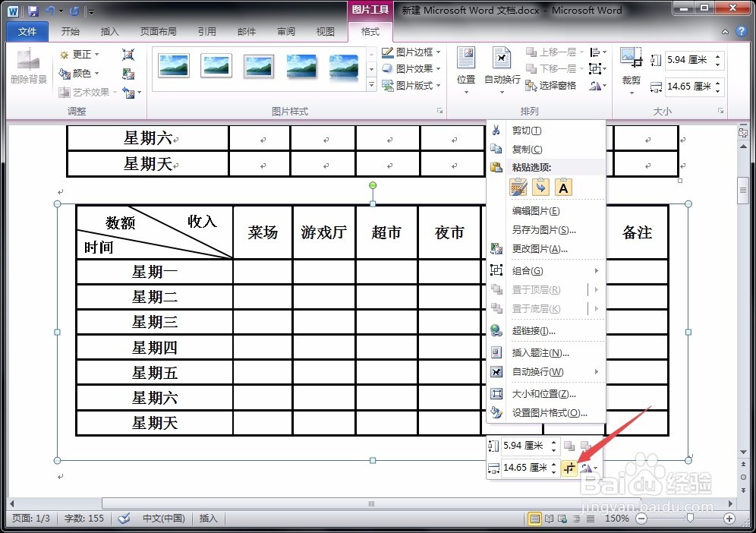Toggle 插入 overtype mode in status bar
The image size is (756, 533).
(x=208, y=519)
